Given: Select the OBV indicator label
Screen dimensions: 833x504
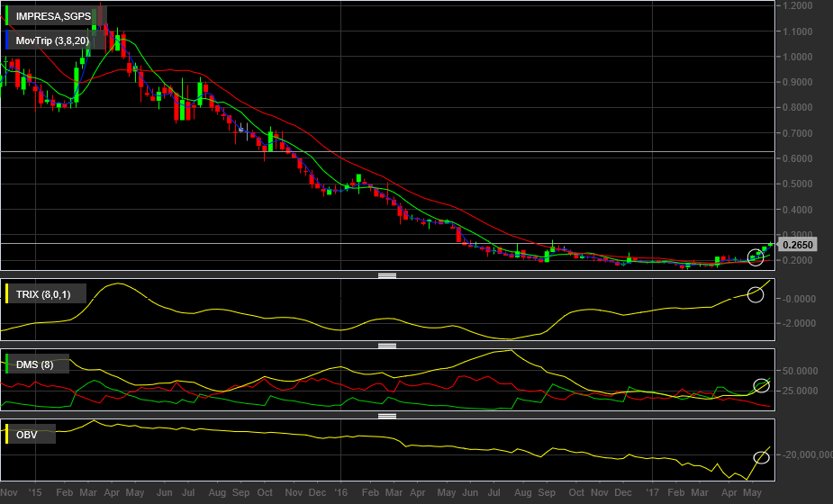Looking at the screenshot, I should pyautogui.click(x=27, y=435).
